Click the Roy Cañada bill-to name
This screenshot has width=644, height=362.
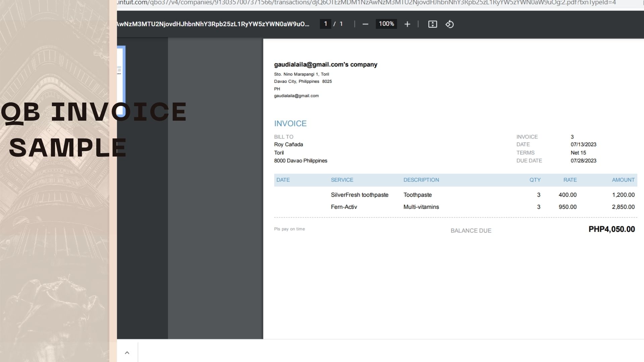[288, 145]
